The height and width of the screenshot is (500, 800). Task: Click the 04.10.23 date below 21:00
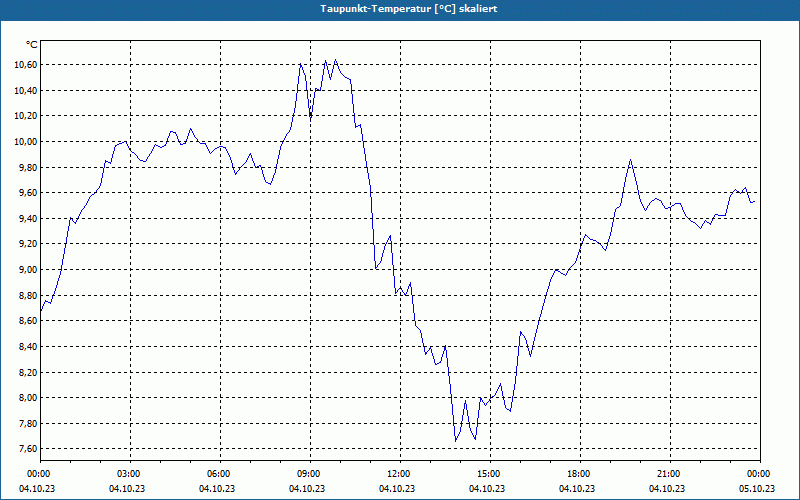point(667,489)
